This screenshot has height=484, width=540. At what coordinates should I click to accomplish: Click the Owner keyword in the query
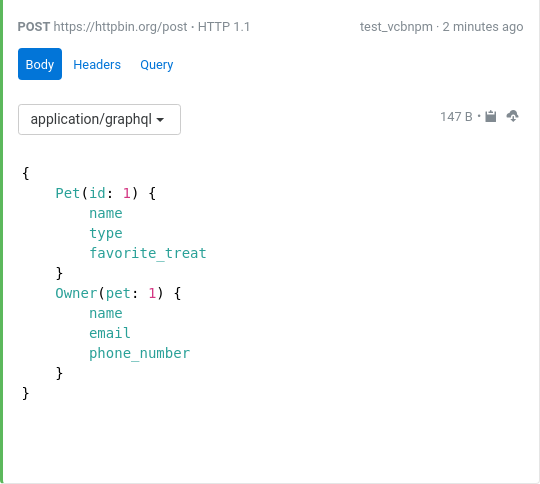76,293
